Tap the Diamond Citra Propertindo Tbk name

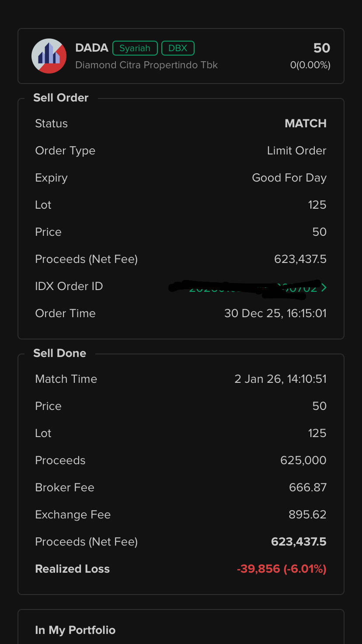click(x=146, y=65)
